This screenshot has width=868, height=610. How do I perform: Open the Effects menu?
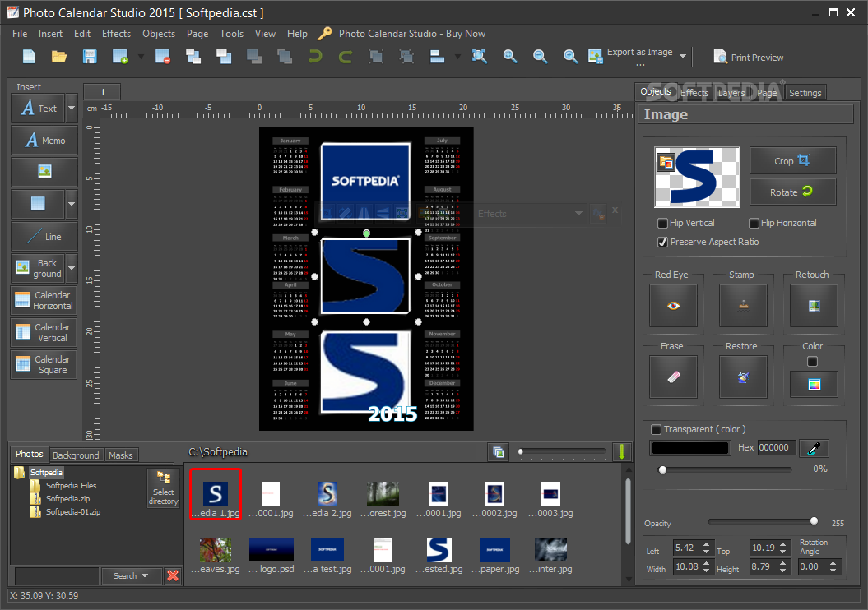[x=116, y=34]
